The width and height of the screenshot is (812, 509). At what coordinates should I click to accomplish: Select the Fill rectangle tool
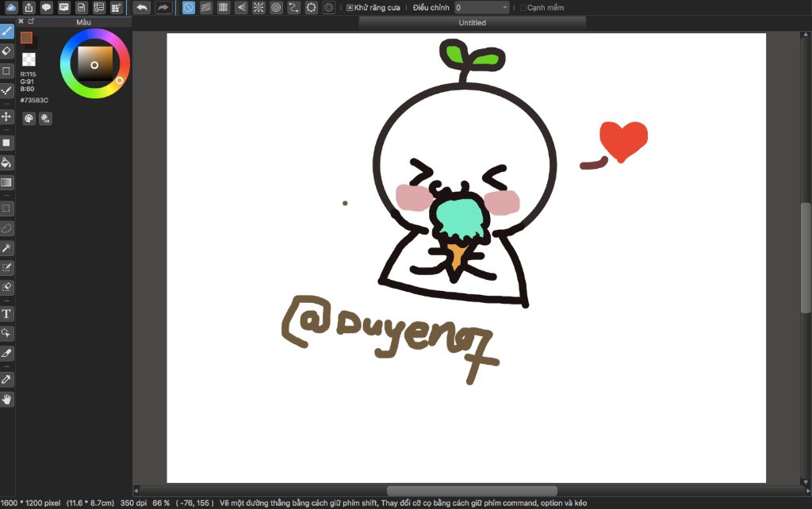[x=6, y=143]
